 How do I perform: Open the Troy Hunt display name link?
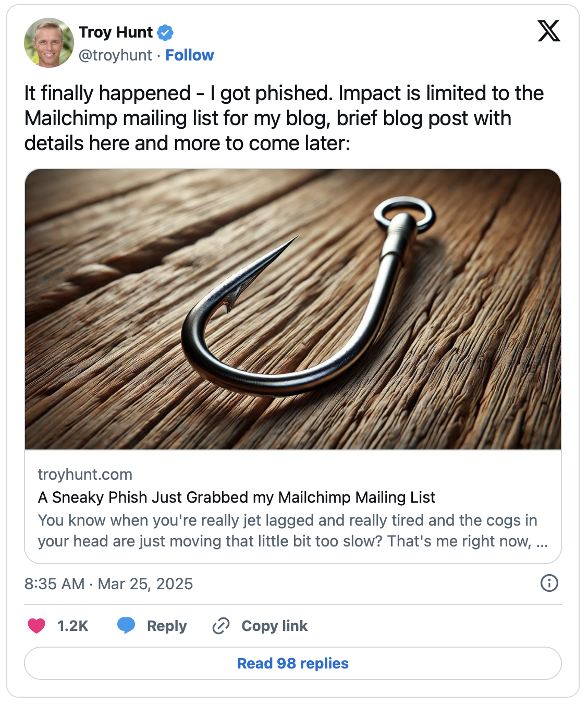click(116, 32)
